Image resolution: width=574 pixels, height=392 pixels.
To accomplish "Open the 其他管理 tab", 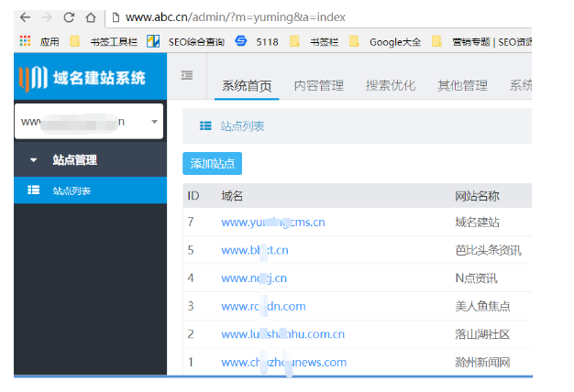I will (x=462, y=86).
